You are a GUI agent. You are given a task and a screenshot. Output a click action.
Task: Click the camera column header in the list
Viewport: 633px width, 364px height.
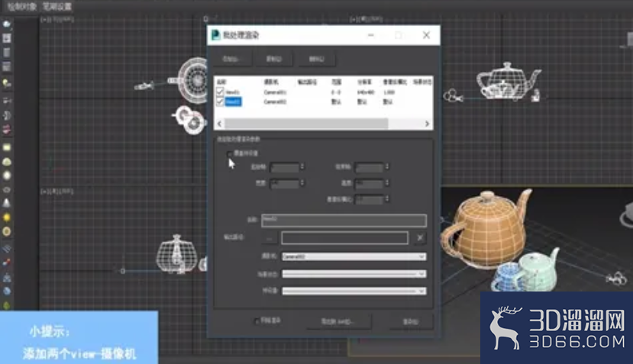point(271,82)
